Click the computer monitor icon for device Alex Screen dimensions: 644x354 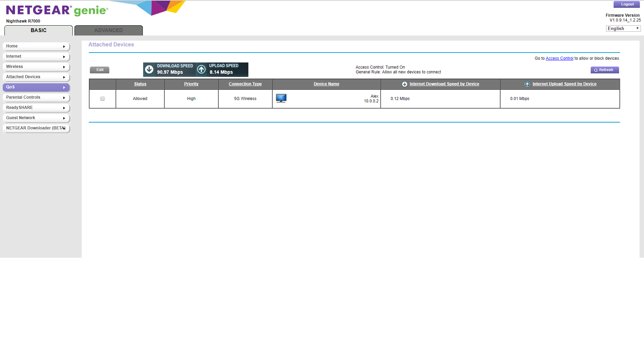(x=281, y=98)
